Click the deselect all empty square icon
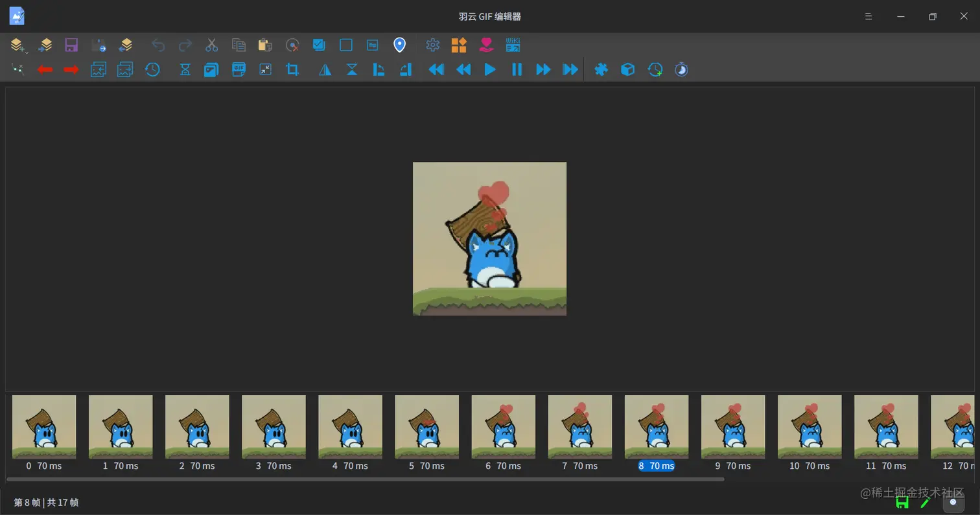 [346, 45]
